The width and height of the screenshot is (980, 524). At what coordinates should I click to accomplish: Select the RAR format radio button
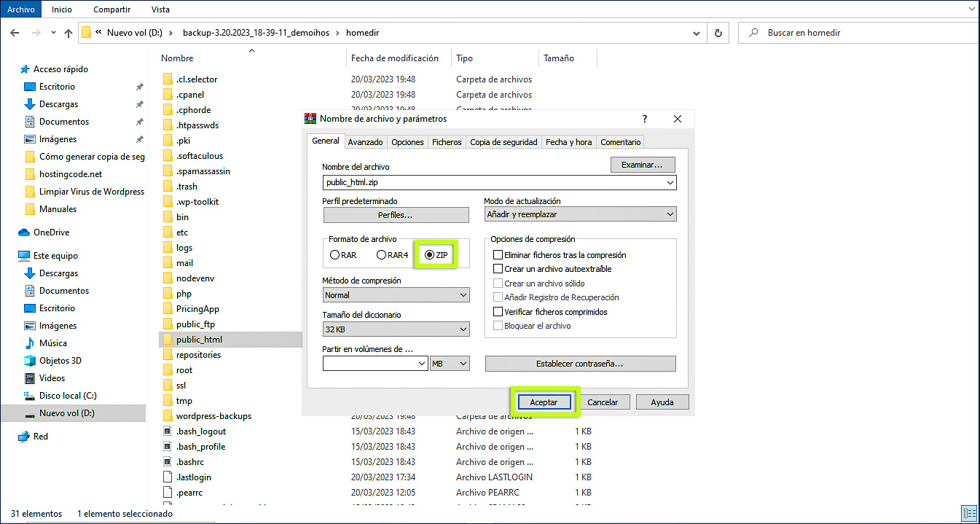click(x=335, y=255)
